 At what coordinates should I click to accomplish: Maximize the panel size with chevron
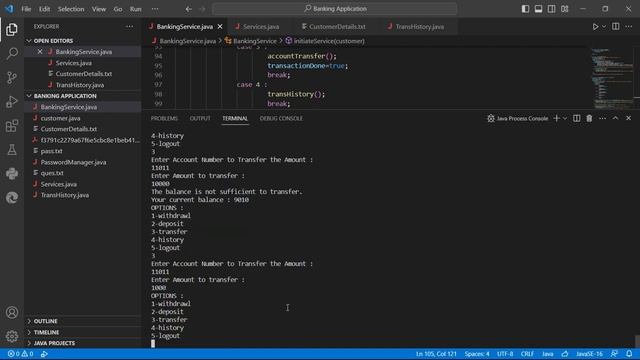click(x=616, y=118)
